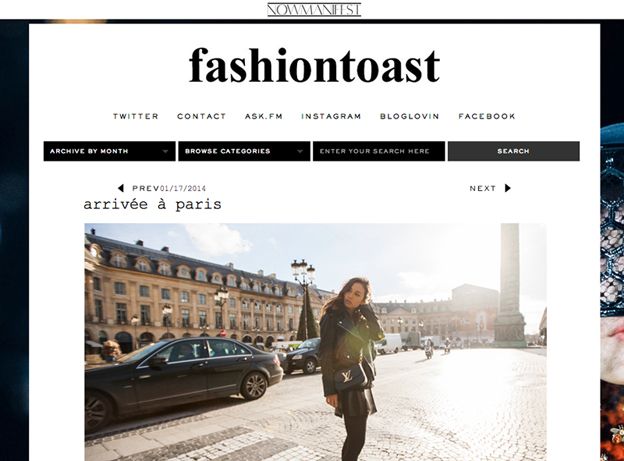Click the Paris street photo in post
This screenshot has height=461, width=624.
pyautogui.click(x=315, y=342)
